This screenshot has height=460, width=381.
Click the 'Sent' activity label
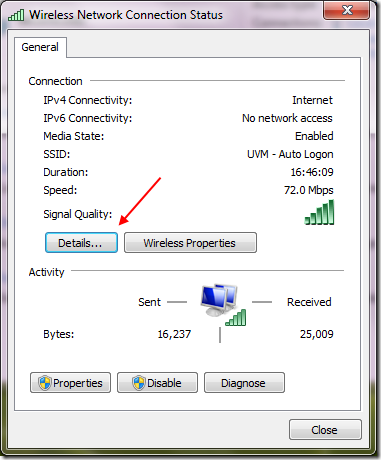(x=149, y=302)
